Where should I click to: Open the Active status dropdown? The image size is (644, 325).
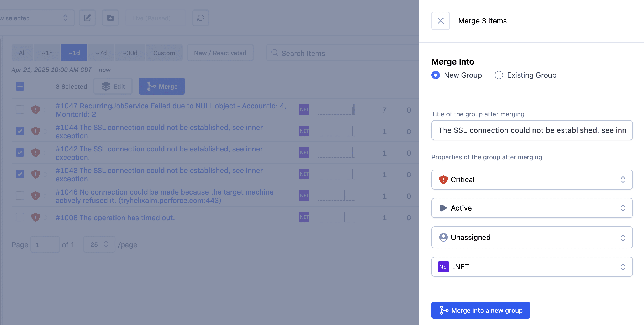[x=532, y=208]
